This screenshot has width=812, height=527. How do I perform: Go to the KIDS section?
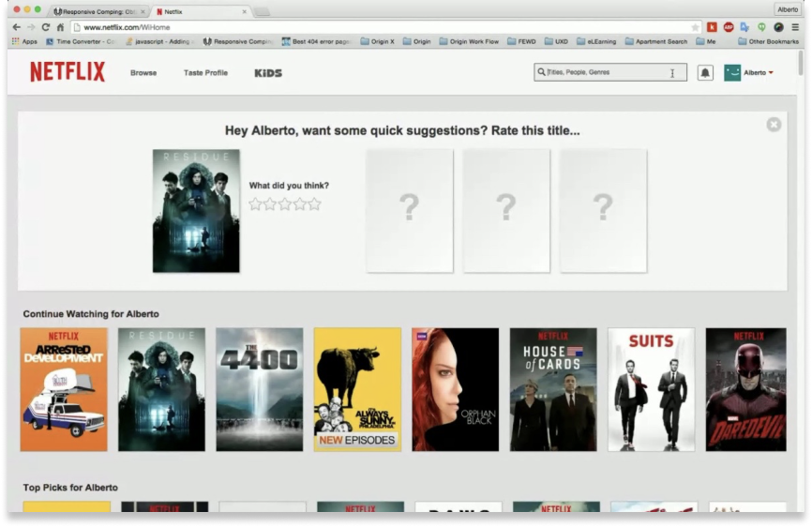[268, 72]
